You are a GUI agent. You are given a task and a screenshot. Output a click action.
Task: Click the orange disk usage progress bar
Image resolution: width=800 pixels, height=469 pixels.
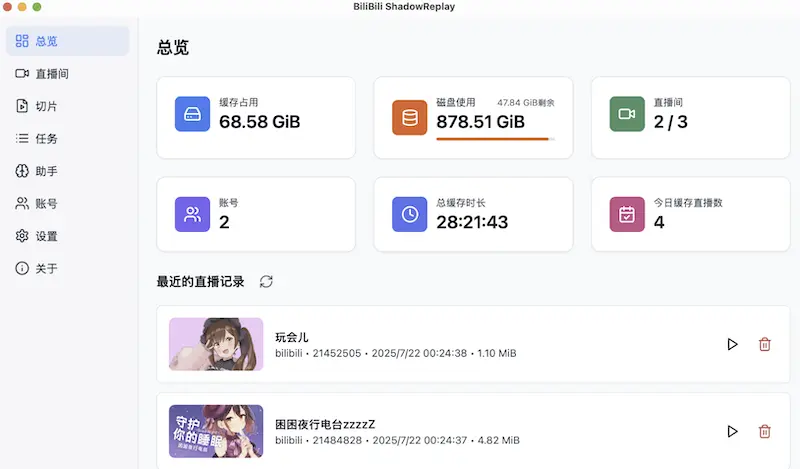coord(495,139)
